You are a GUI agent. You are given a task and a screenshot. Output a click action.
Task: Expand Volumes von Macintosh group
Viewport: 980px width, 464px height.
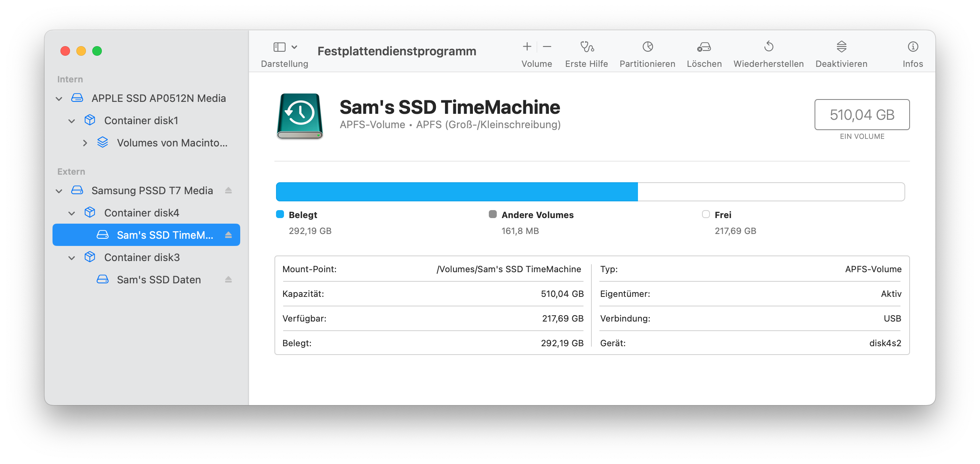point(85,143)
